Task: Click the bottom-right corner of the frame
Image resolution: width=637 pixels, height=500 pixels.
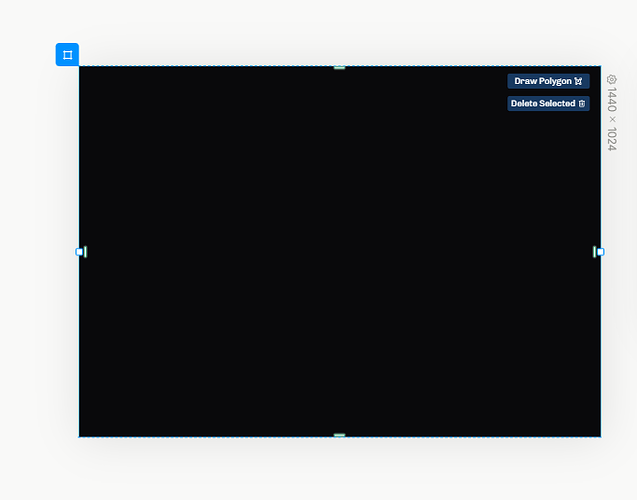Action: coord(600,436)
